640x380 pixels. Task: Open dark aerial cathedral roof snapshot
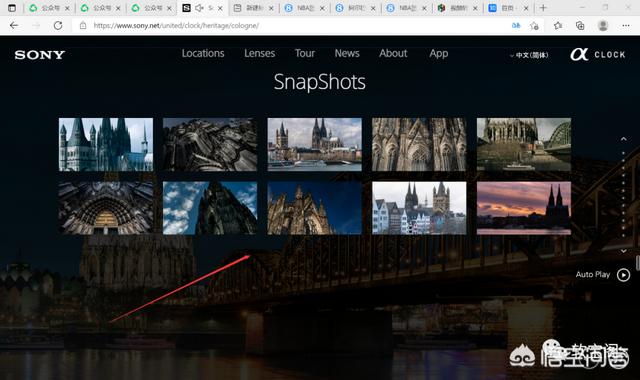click(x=210, y=144)
